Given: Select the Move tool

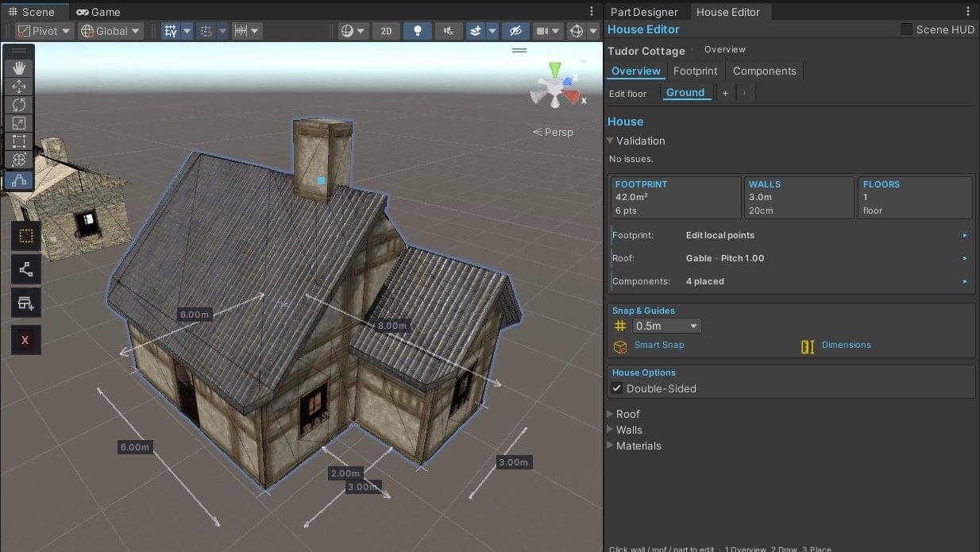Looking at the screenshot, I should 19,87.
